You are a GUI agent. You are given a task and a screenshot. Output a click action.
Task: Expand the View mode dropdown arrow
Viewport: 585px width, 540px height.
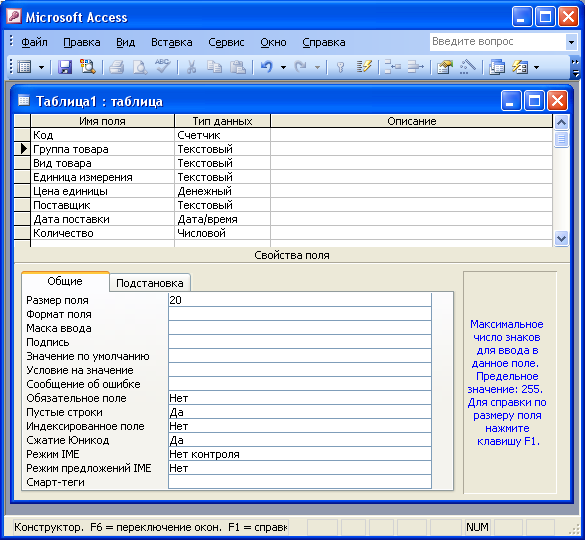(41, 68)
